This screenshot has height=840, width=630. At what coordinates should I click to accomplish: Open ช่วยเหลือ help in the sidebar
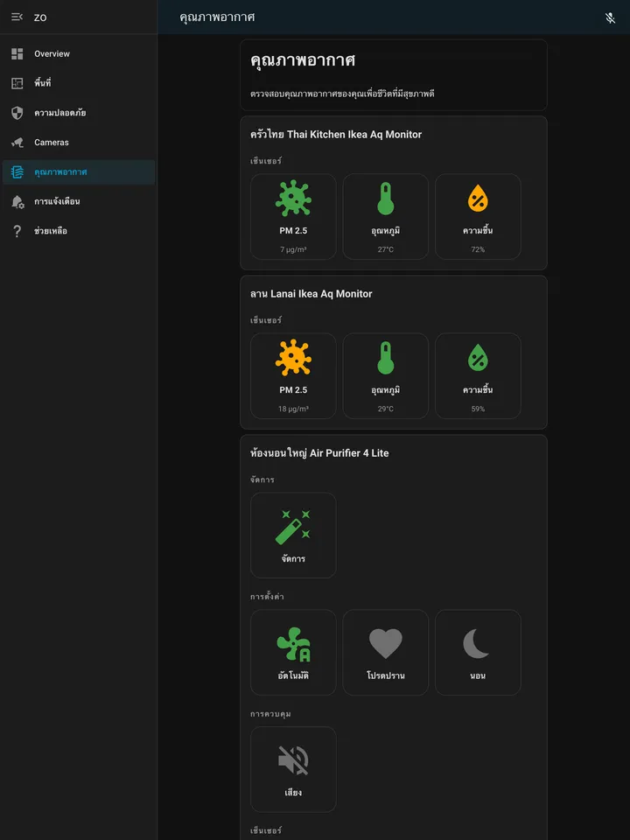pos(78,231)
